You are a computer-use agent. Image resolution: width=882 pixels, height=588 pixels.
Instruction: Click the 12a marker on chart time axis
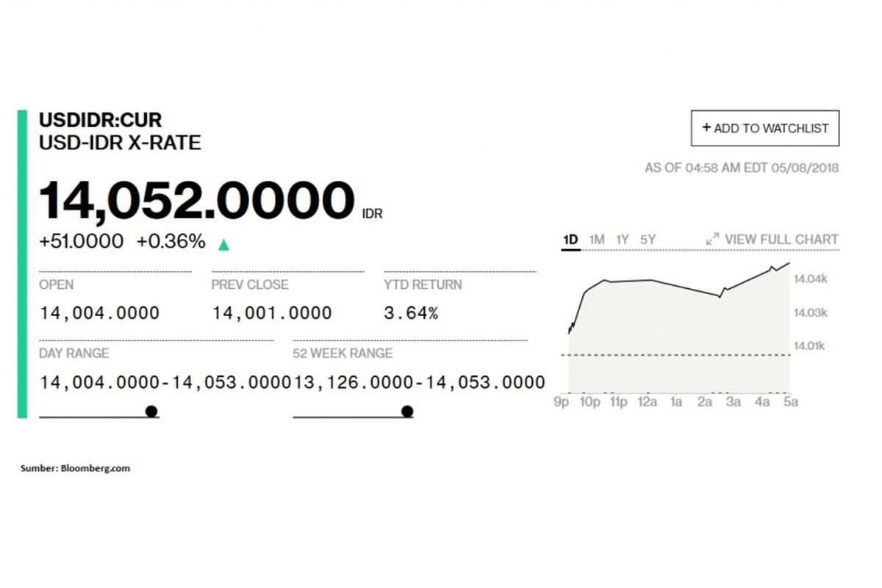click(x=648, y=402)
